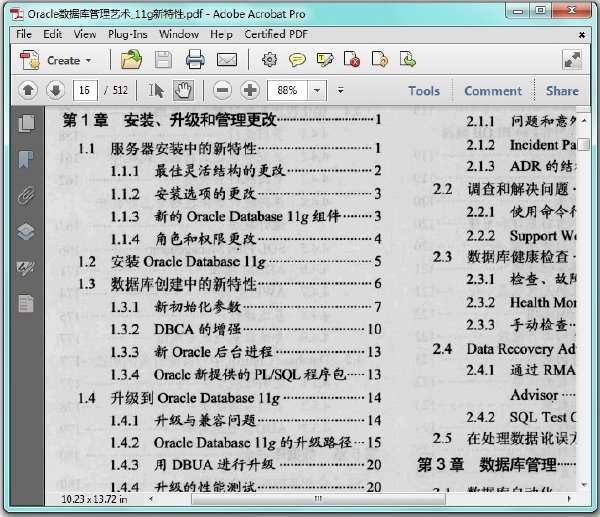Click the vertical scrollbar down arrow
Image resolution: width=600 pixels, height=517 pixels.
(584, 485)
